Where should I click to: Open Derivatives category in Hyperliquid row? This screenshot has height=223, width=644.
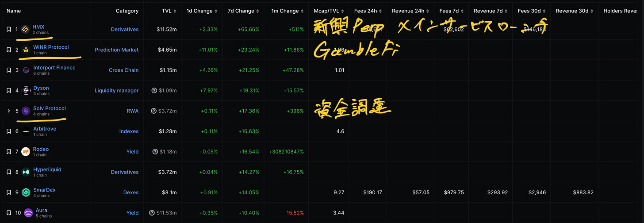[125, 172]
